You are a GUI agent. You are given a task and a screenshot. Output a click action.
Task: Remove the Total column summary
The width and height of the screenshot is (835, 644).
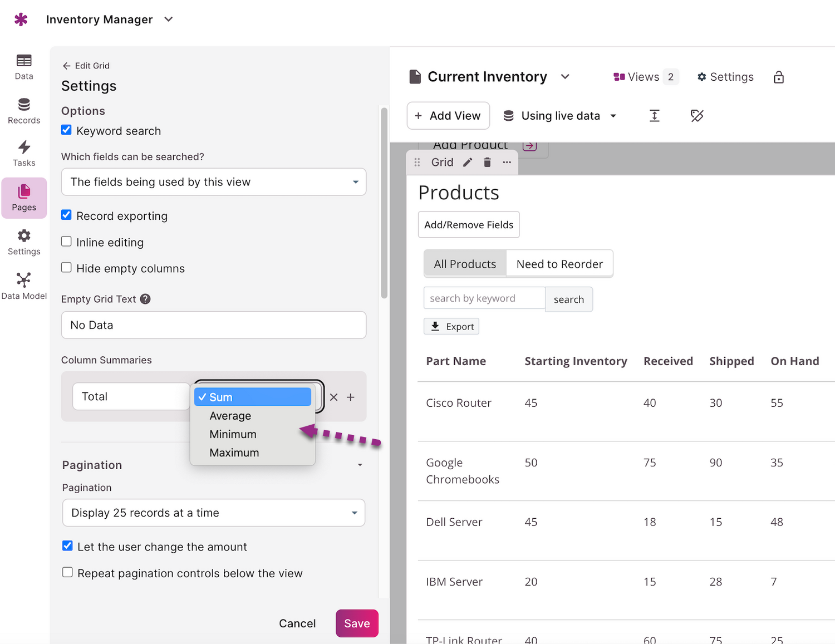coord(333,397)
